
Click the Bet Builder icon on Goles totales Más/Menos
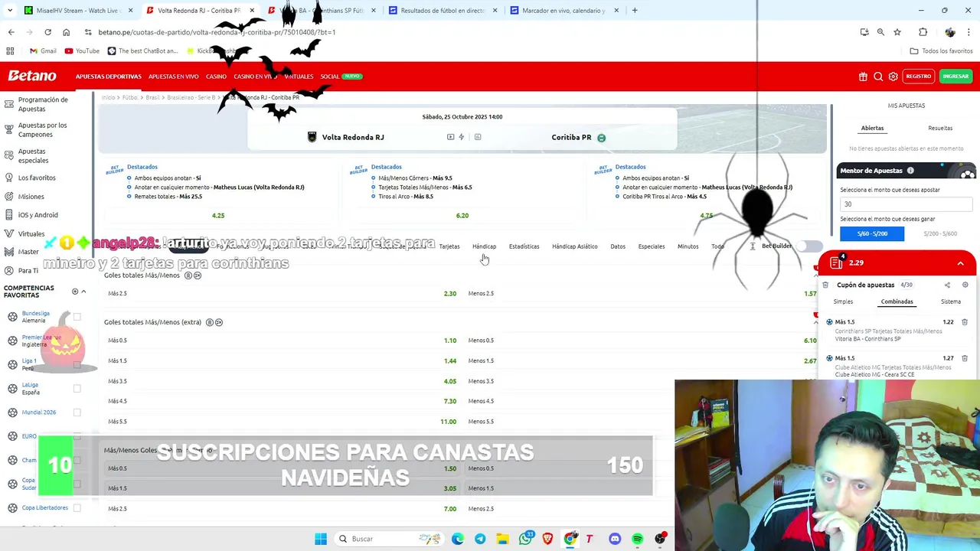click(x=188, y=275)
